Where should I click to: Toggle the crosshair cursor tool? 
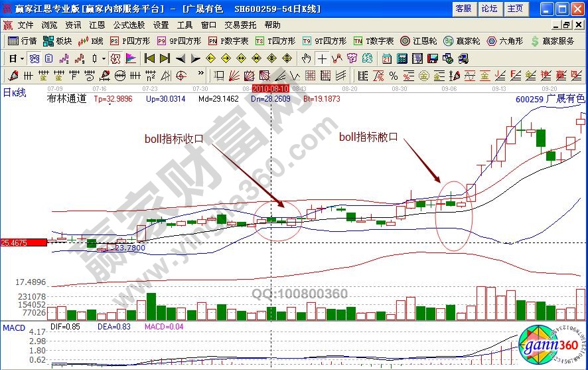click(x=322, y=58)
